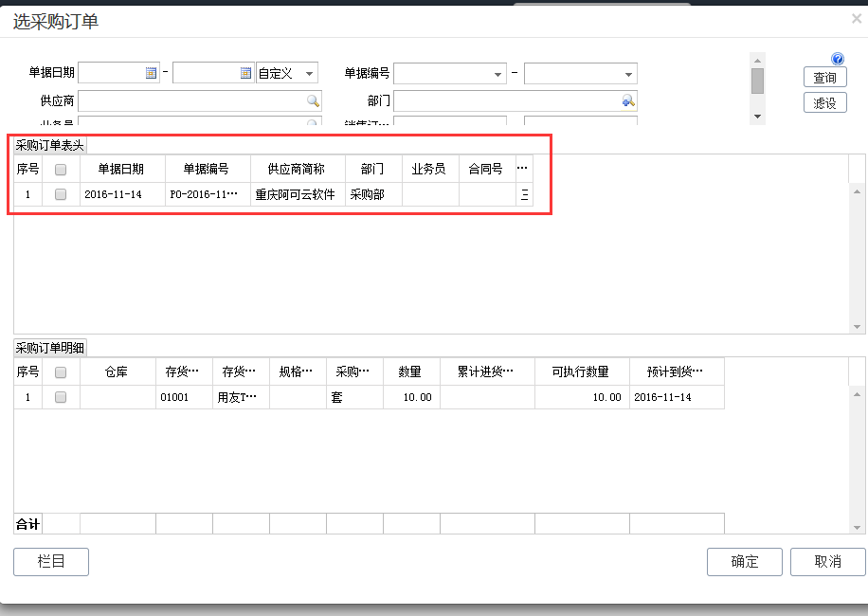The width and height of the screenshot is (868, 616).
Task: Click header table scroll-down arrow
Action: 857,327
